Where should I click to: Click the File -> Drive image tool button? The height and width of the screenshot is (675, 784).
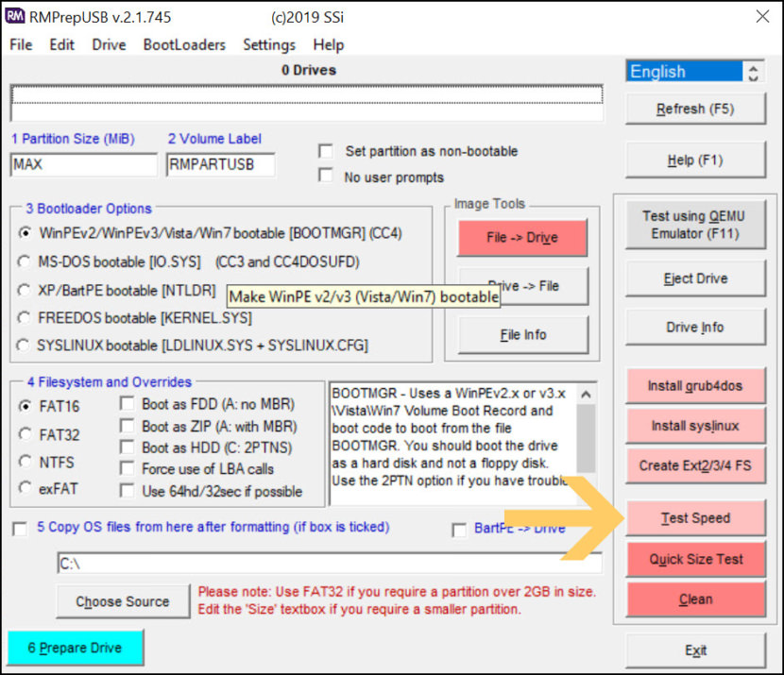point(522,239)
